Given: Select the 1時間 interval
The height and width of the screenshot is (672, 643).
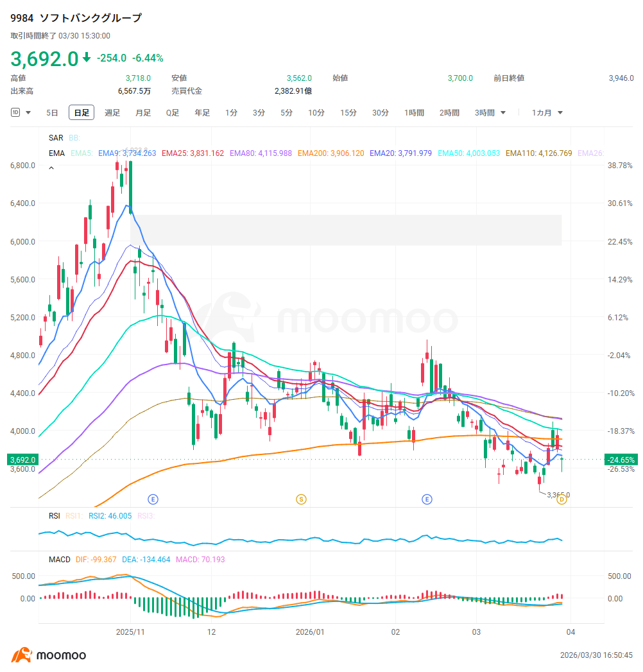Looking at the screenshot, I should pyautogui.click(x=415, y=113).
